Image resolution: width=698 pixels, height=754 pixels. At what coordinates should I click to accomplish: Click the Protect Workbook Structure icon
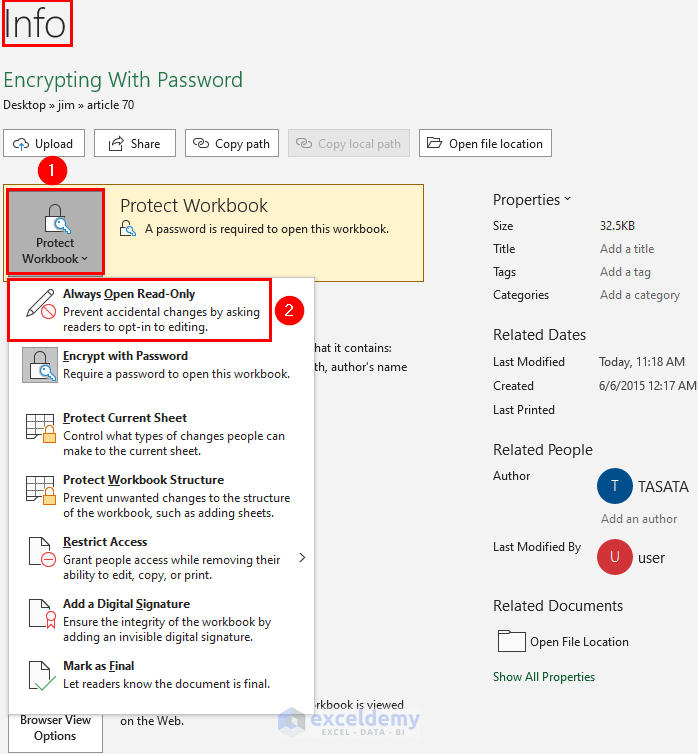pyautogui.click(x=40, y=490)
